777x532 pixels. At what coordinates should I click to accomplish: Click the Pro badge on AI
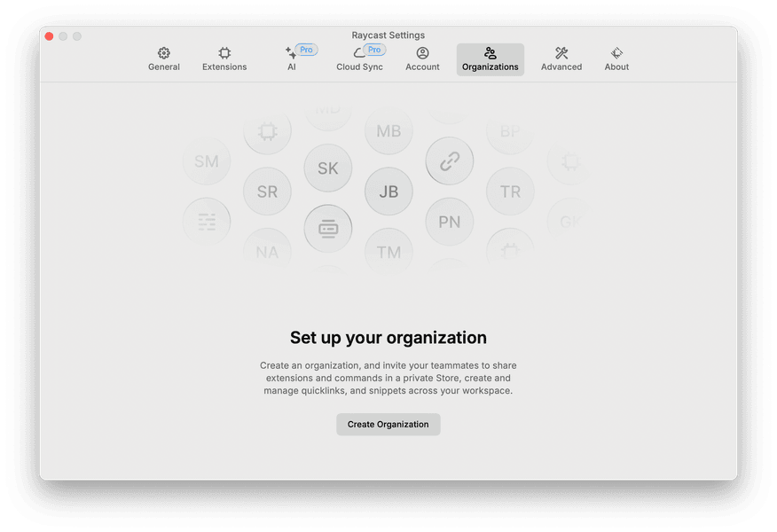tap(306, 50)
